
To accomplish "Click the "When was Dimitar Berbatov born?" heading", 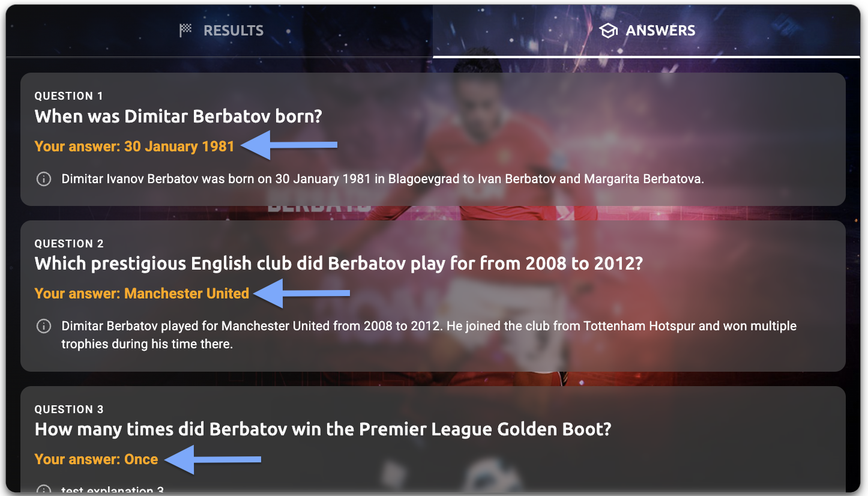I will [178, 116].
